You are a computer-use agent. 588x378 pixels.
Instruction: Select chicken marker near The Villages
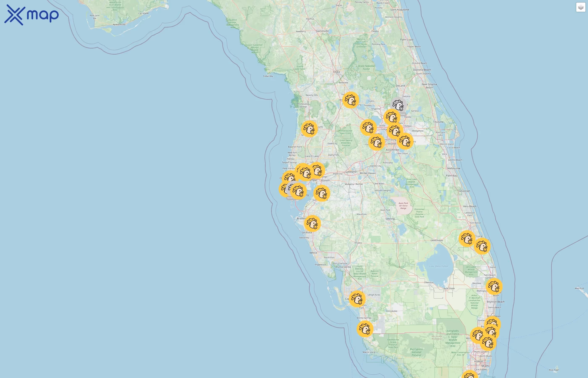click(x=351, y=100)
